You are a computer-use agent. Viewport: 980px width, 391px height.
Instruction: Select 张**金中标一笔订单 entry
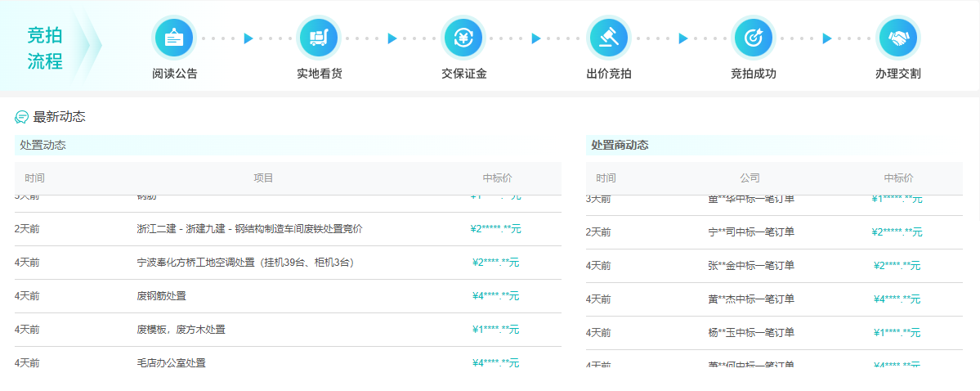pos(750,266)
